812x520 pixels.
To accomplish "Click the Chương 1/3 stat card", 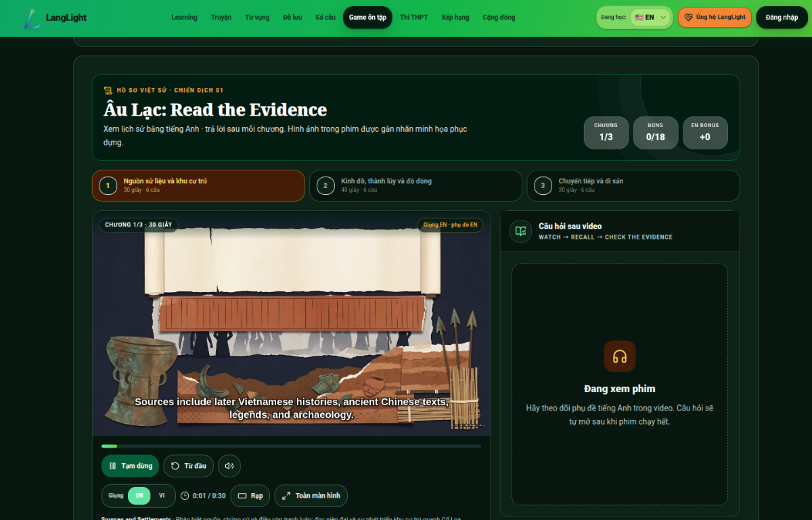I will pyautogui.click(x=606, y=133).
